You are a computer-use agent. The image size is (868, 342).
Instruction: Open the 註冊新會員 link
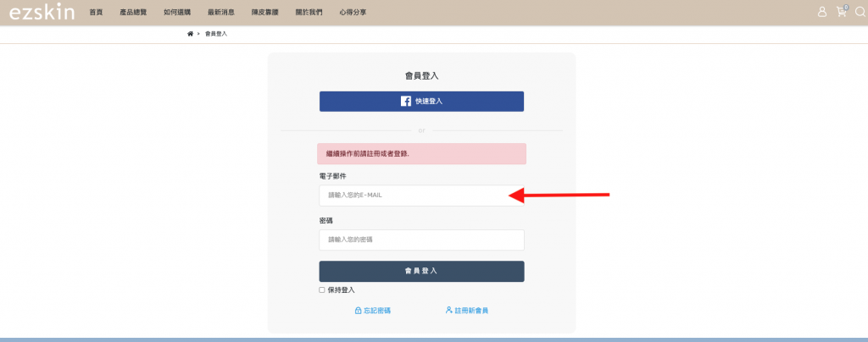tap(467, 311)
